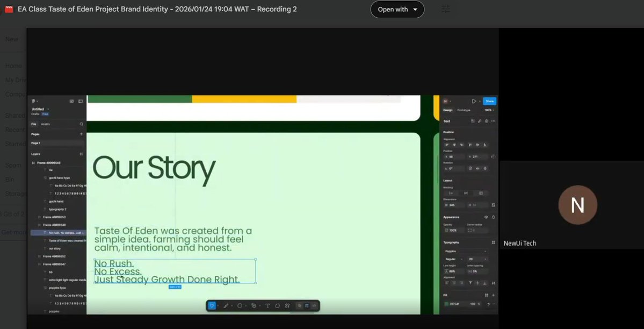Click the NewUi Tech user avatar N

[577, 205]
